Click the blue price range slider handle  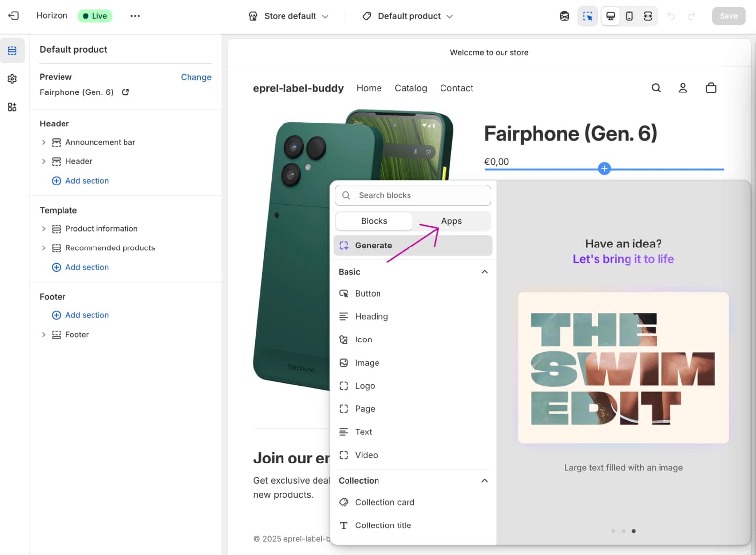pyautogui.click(x=604, y=168)
